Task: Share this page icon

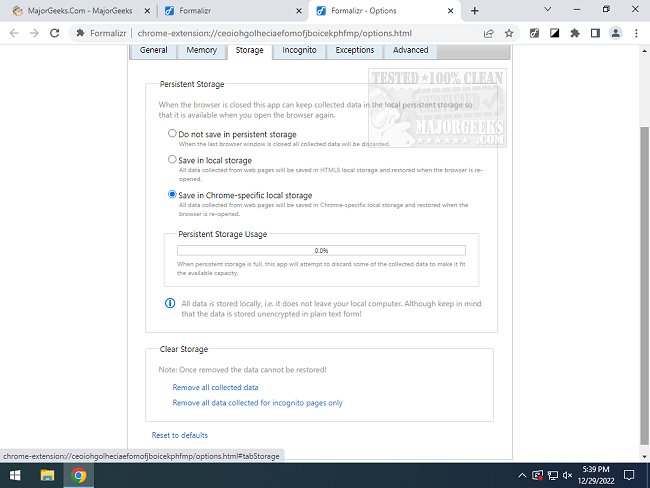Action: click(x=489, y=33)
